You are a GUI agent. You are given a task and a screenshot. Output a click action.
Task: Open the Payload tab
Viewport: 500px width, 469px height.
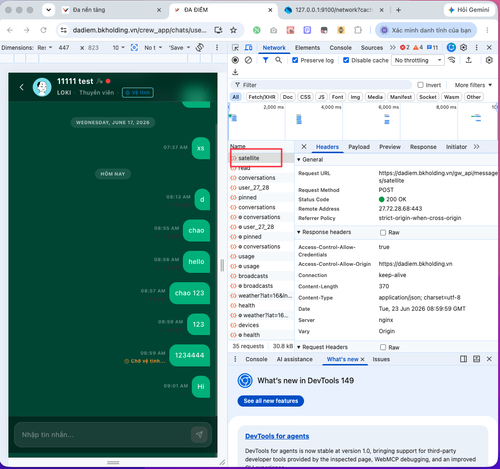(x=359, y=147)
